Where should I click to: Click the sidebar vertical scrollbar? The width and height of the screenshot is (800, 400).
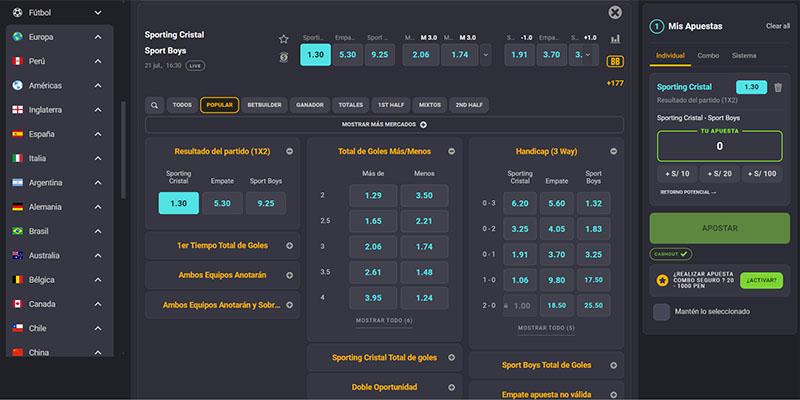pyautogui.click(x=123, y=149)
